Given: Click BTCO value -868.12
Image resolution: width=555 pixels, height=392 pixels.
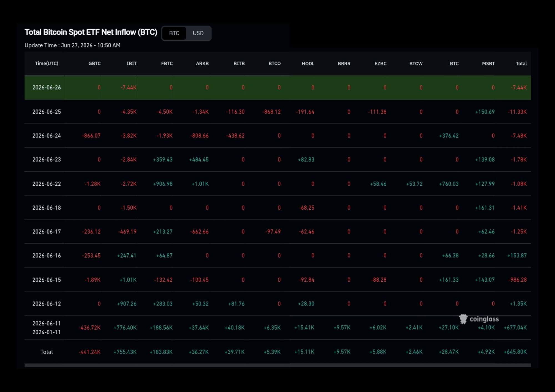Looking at the screenshot, I should pyautogui.click(x=271, y=112).
